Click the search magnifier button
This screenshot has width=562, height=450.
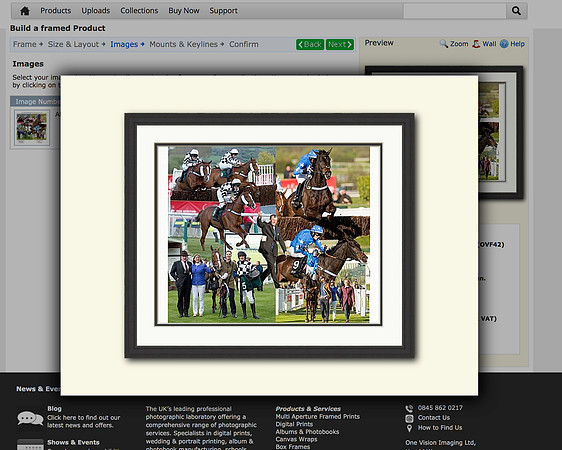pos(516,11)
